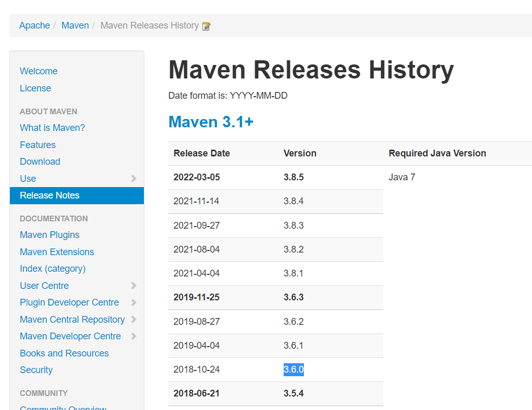Click the Maven Releases History title

point(311,70)
